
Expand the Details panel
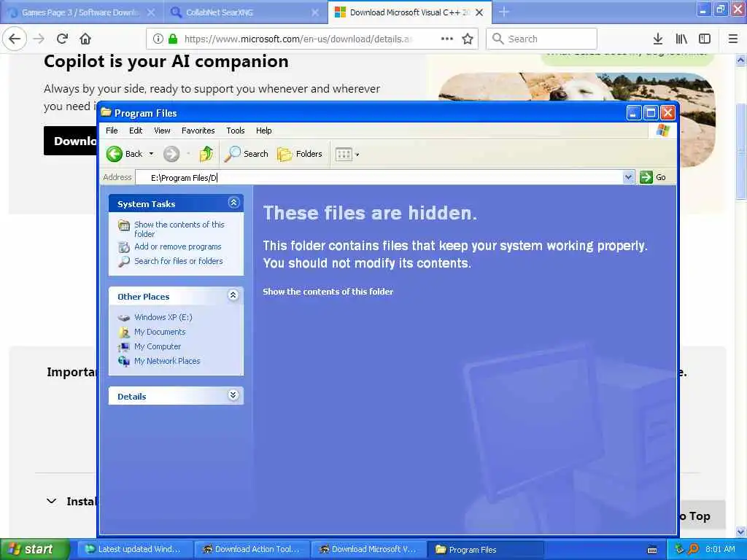pos(233,395)
